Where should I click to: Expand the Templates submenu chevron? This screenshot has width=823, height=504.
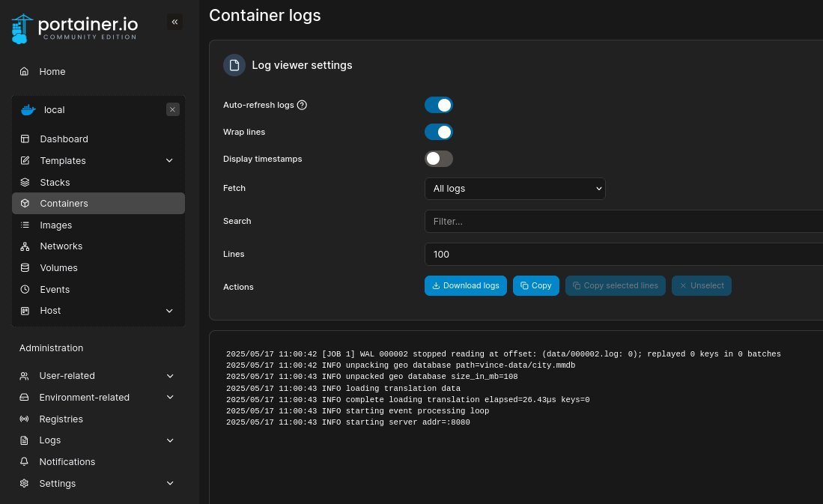[x=169, y=161]
